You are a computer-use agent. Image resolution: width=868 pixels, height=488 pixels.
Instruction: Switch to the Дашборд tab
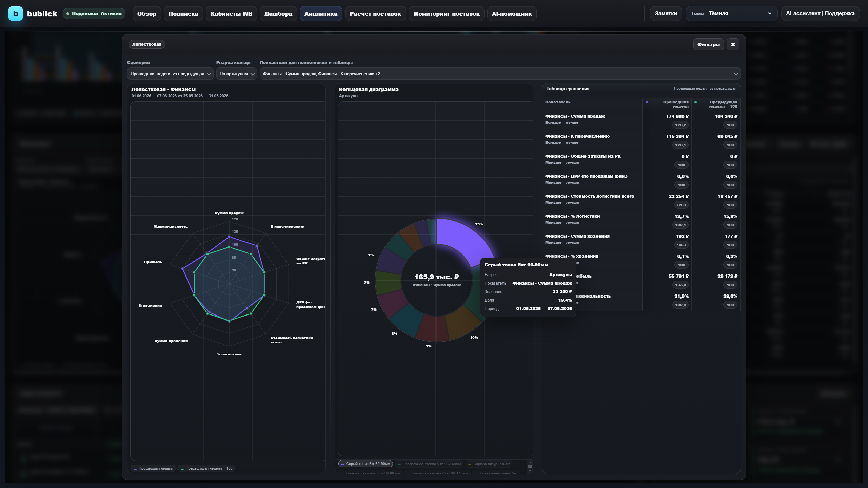[x=278, y=14]
